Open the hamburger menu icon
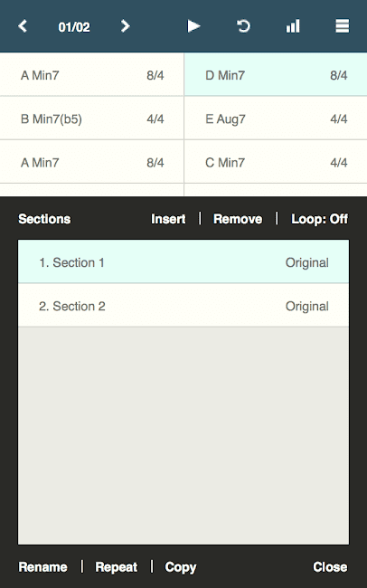Viewport: 367px width, 588px height. (x=343, y=26)
